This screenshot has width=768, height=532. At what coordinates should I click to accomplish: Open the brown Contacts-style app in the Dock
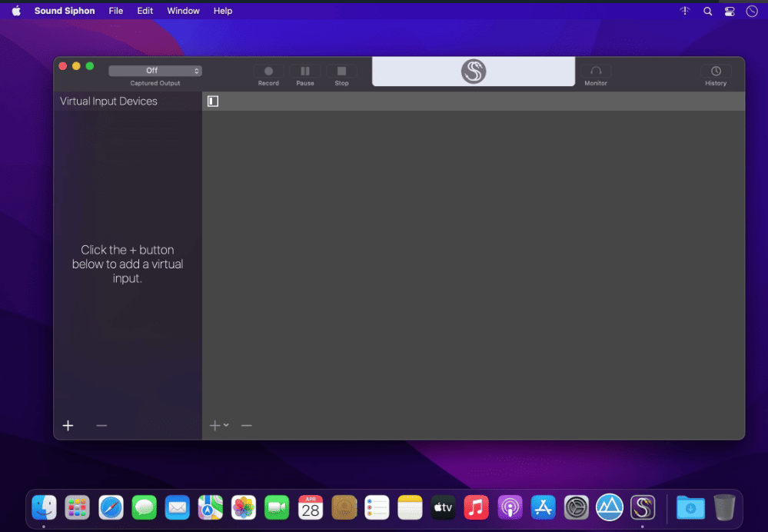344,507
